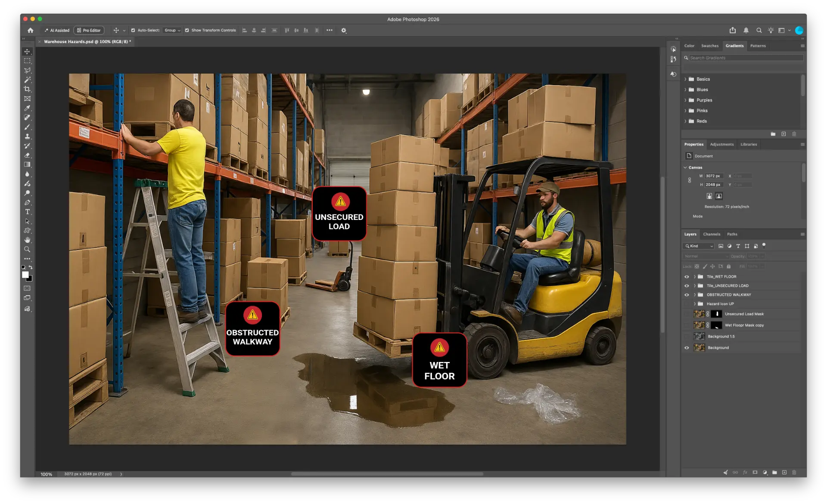Open the Discover lightbulb panel
Screen dimensions: 827x504
[771, 30]
